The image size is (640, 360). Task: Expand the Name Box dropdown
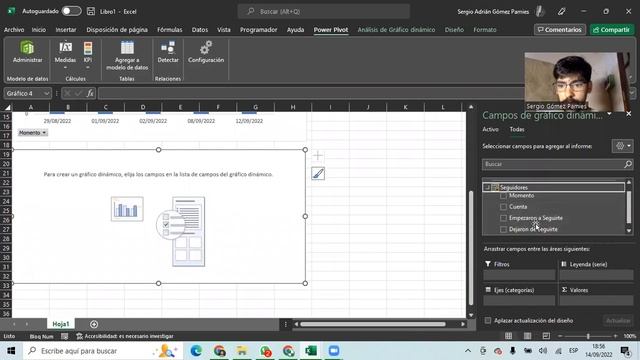tap(47, 93)
